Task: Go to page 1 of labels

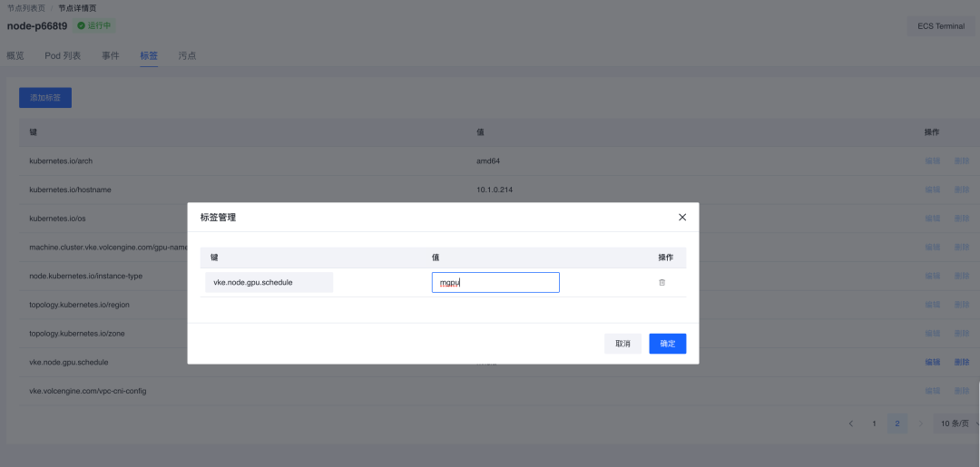Action: [x=874, y=423]
